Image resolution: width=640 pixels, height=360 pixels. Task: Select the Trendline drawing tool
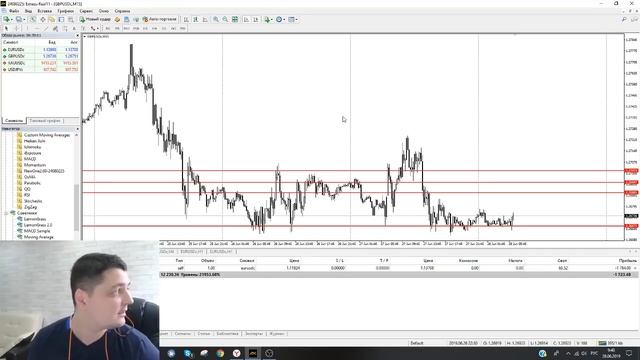(46, 29)
